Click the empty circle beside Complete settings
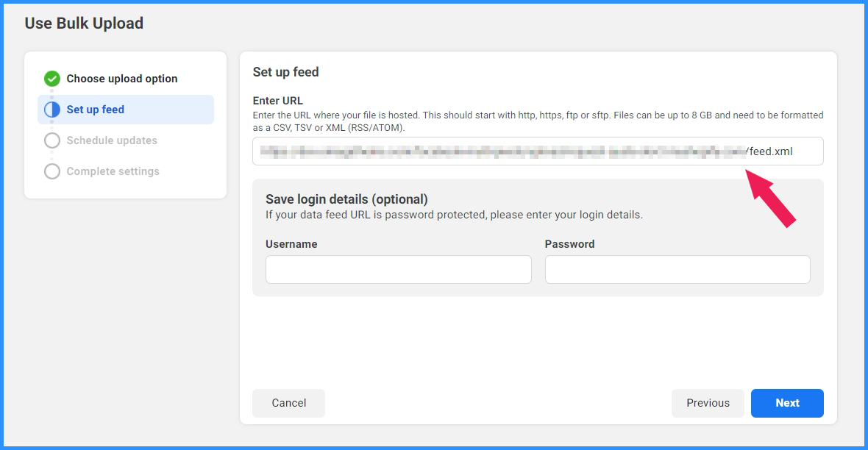868x450 pixels. tap(52, 171)
